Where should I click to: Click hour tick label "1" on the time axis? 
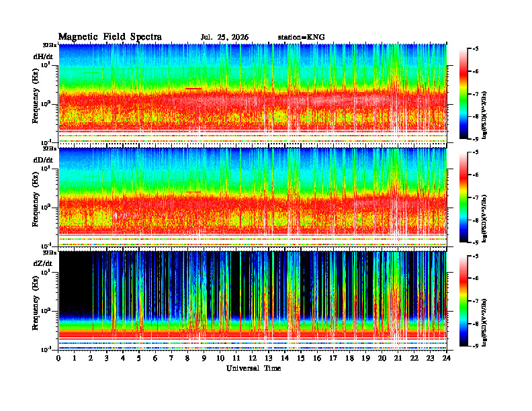tap(75, 359)
